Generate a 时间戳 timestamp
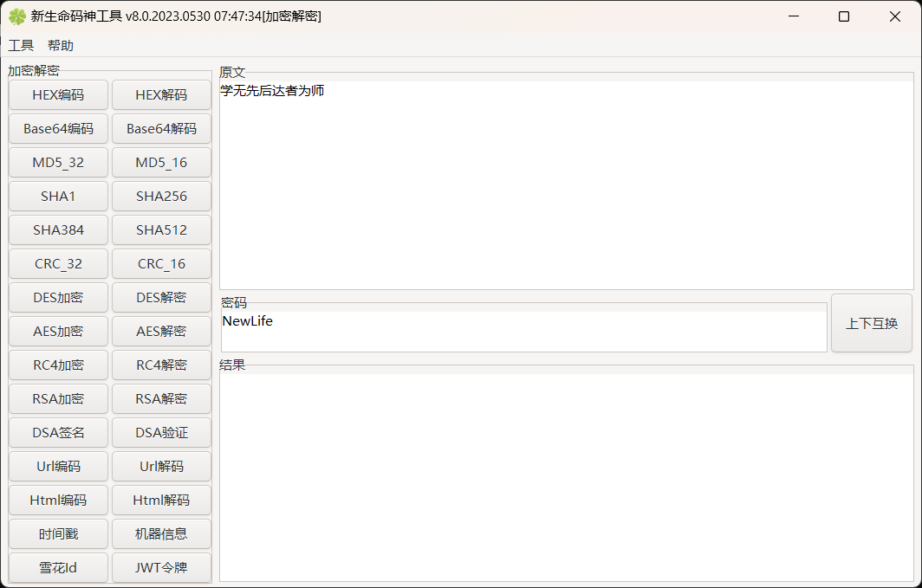Image resolution: width=922 pixels, height=588 pixels. (x=58, y=534)
